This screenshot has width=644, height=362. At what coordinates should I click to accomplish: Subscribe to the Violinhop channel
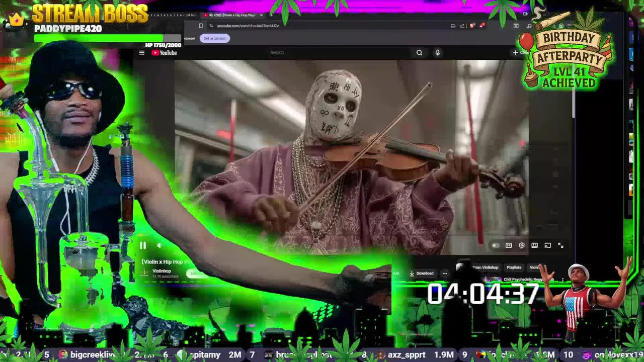(x=196, y=274)
